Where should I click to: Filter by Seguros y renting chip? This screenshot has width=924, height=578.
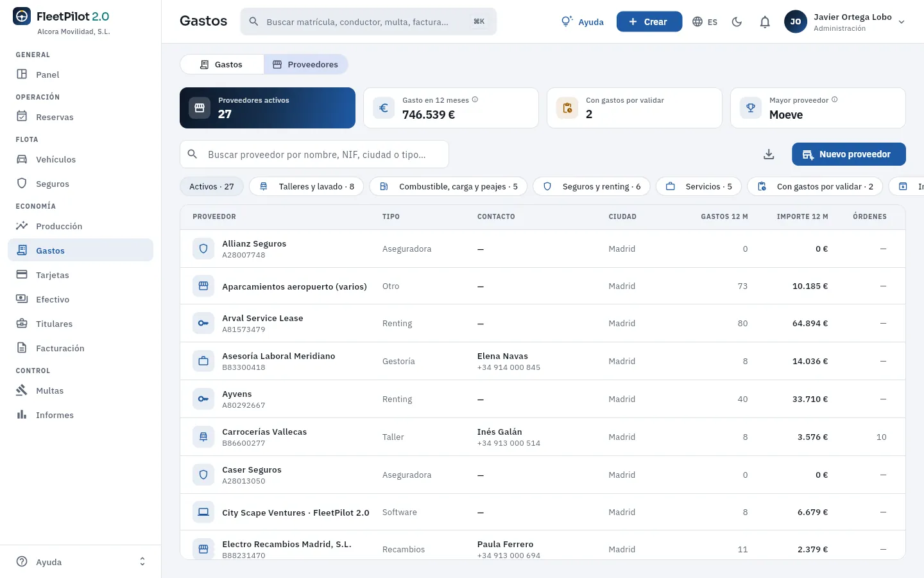592,186
